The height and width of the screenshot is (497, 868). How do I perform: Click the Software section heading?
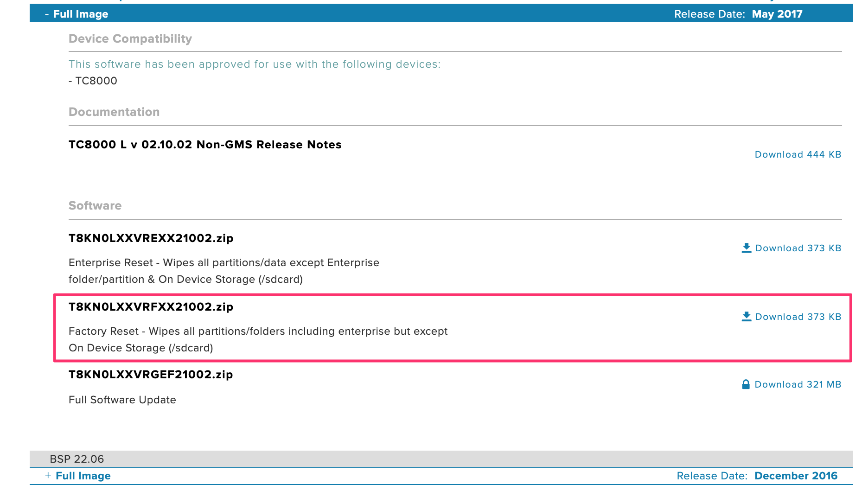click(95, 206)
